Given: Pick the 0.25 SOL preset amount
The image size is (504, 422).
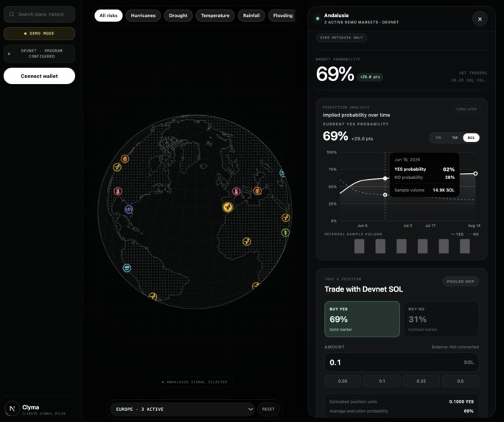Looking at the screenshot, I should [421, 381].
